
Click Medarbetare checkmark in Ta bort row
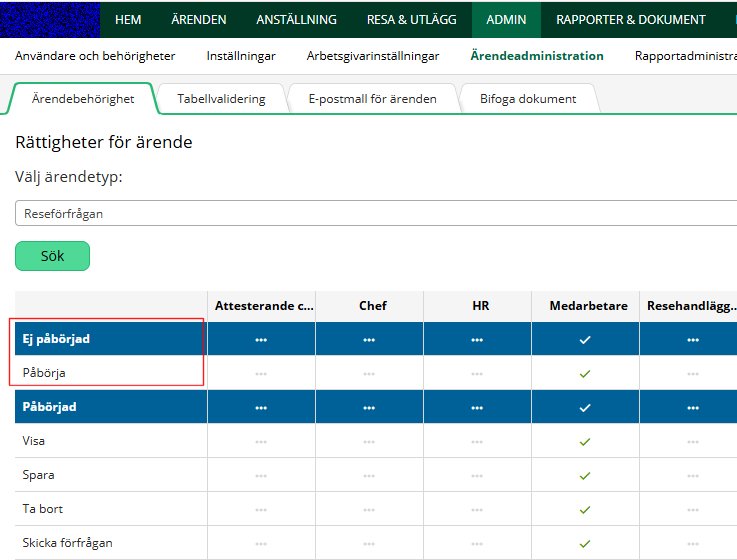click(x=585, y=509)
